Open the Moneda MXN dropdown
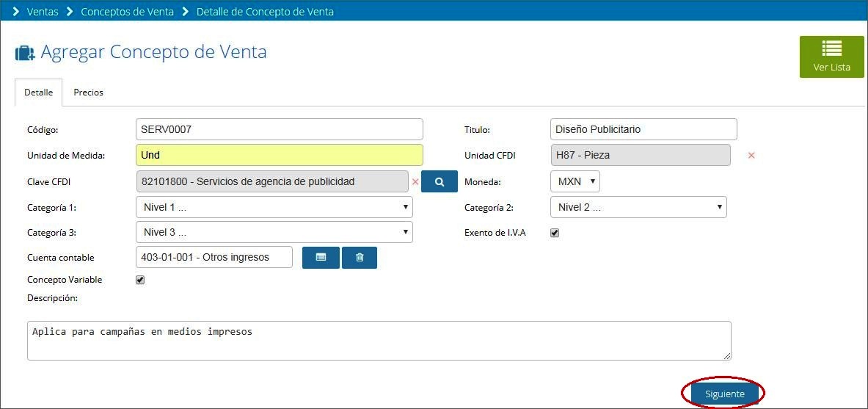 (575, 181)
